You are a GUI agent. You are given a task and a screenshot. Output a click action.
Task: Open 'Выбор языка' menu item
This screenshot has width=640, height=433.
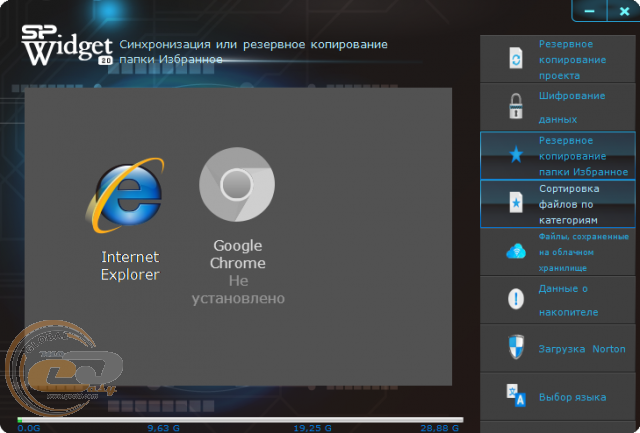pos(558,396)
